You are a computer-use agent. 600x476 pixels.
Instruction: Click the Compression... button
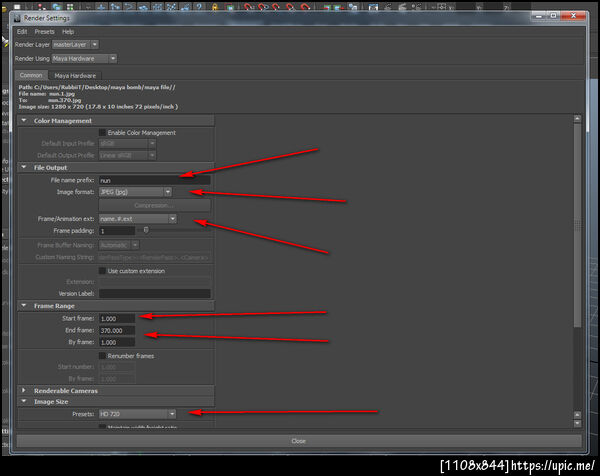click(x=155, y=205)
